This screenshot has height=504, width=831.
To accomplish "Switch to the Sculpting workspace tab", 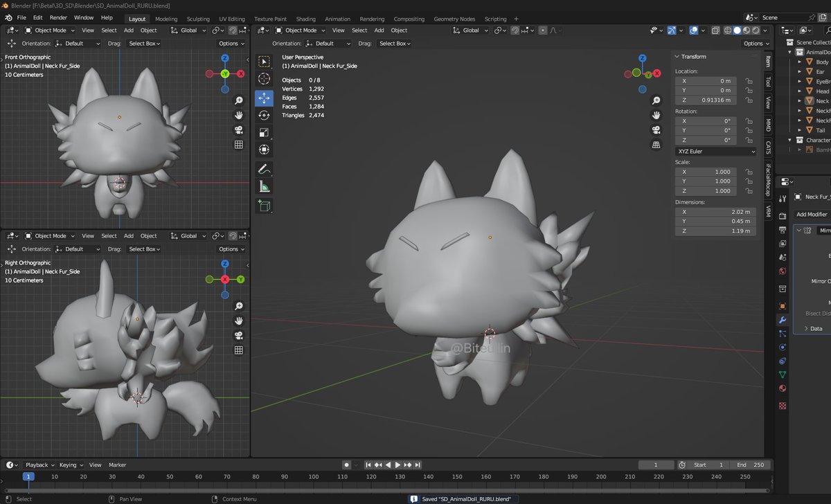I will (x=198, y=19).
